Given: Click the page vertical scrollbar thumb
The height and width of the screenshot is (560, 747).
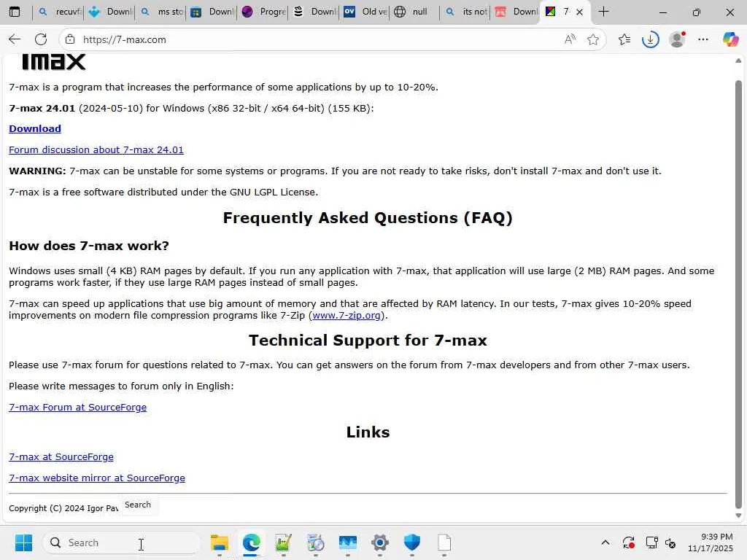Looking at the screenshot, I should [738, 295].
